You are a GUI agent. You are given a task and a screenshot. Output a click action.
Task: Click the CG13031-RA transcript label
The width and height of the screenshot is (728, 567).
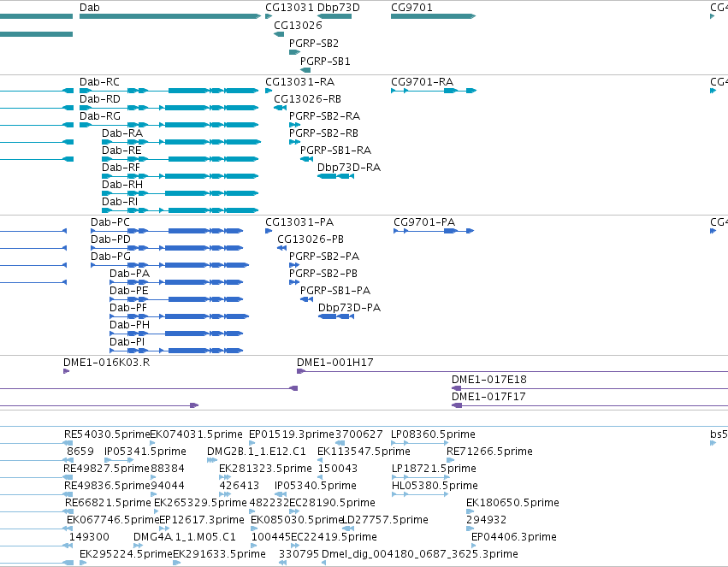(x=300, y=81)
